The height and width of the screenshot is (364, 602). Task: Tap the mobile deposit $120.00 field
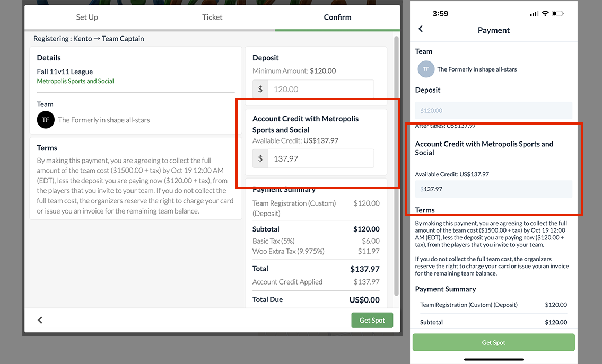(x=493, y=110)
